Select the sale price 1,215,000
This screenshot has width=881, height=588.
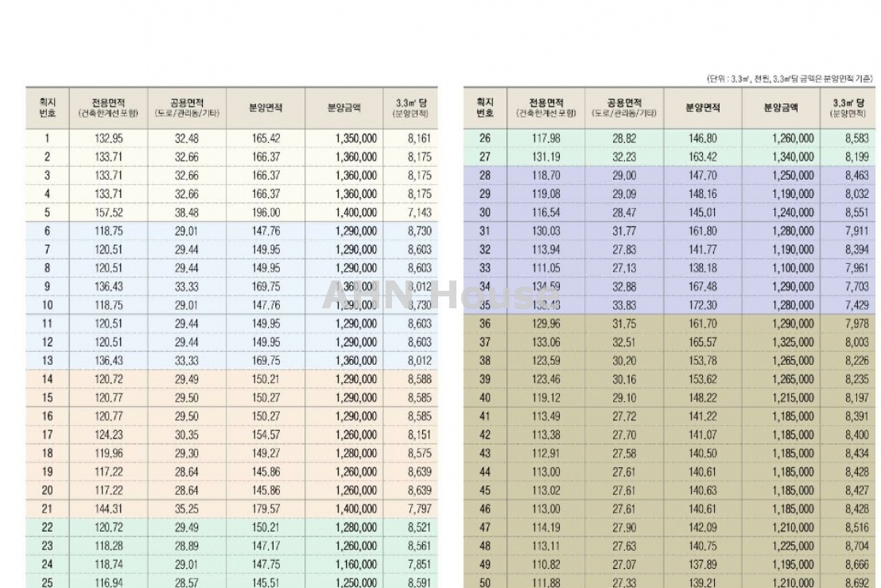(x=793, y=397)
